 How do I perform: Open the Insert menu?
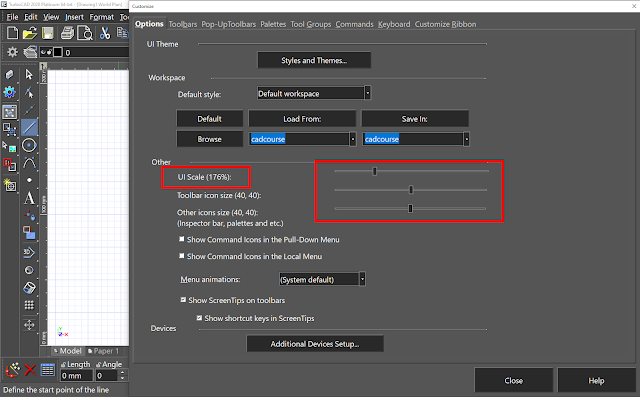coord(74,17)
